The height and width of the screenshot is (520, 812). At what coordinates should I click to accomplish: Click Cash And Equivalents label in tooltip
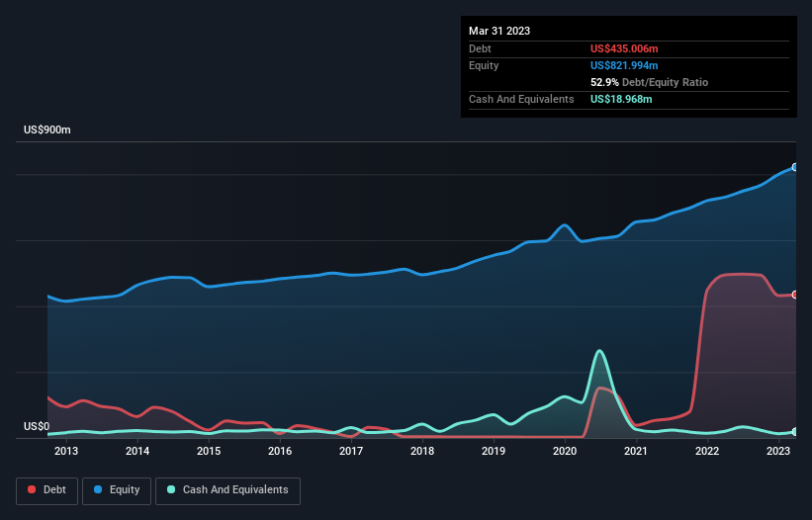coord(521,99)
